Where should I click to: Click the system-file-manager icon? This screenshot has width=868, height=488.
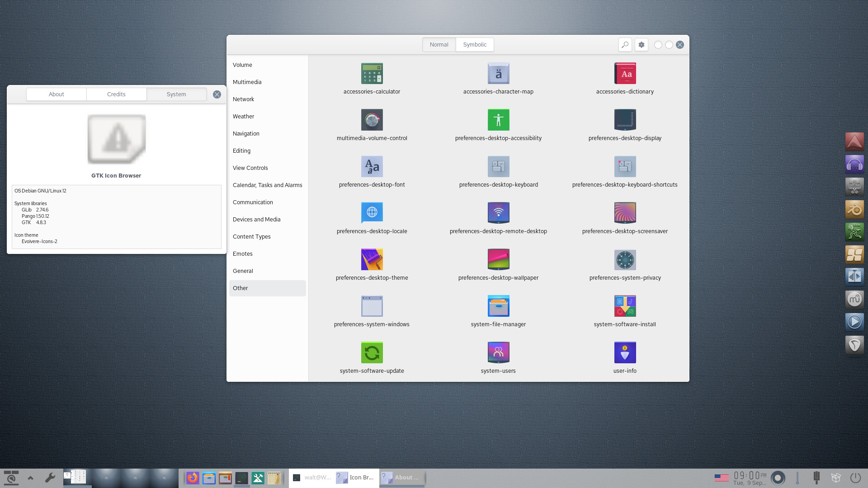tap(498, 306)
